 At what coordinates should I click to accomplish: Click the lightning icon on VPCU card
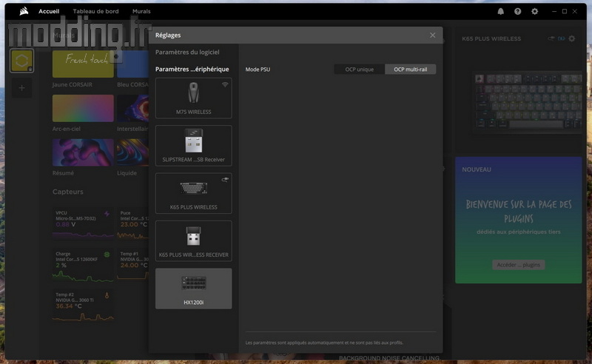coord(107,214)
